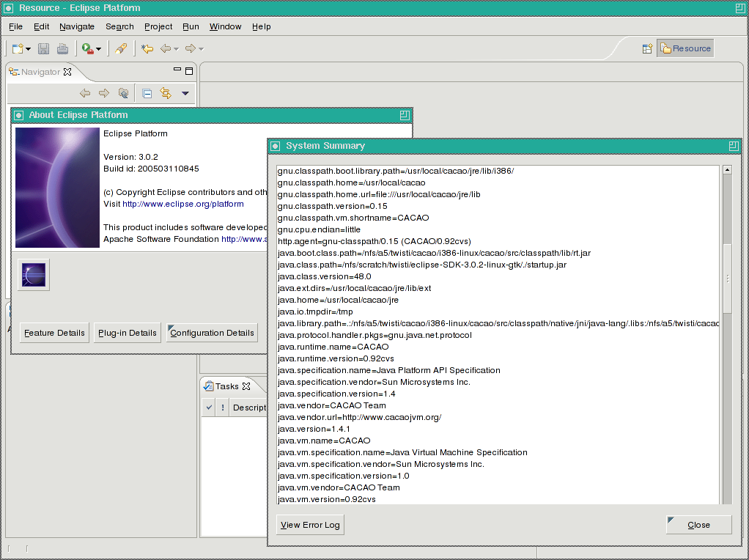
Task: Launch the External Tools run icon
Action: click(87, 48)
